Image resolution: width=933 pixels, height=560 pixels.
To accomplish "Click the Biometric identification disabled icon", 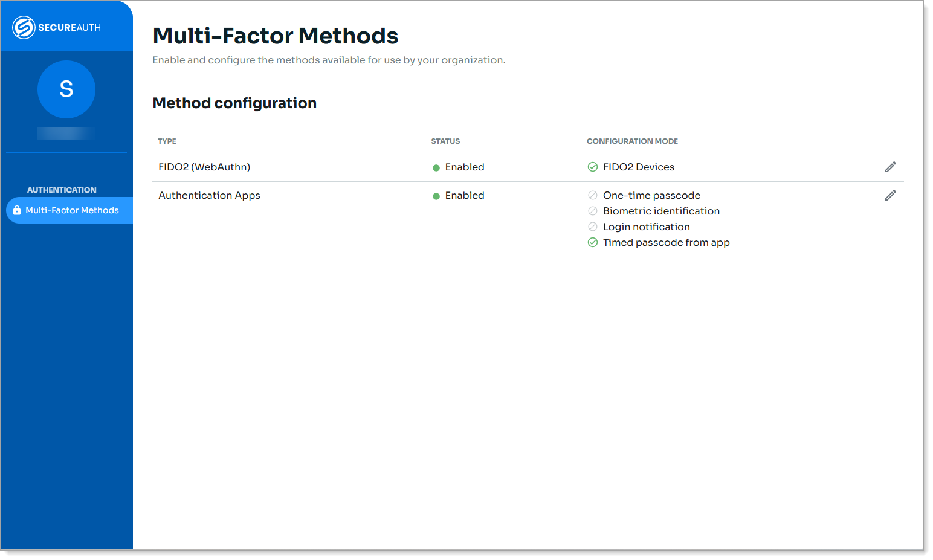I will pyautogui.click(x=593, y=211).
